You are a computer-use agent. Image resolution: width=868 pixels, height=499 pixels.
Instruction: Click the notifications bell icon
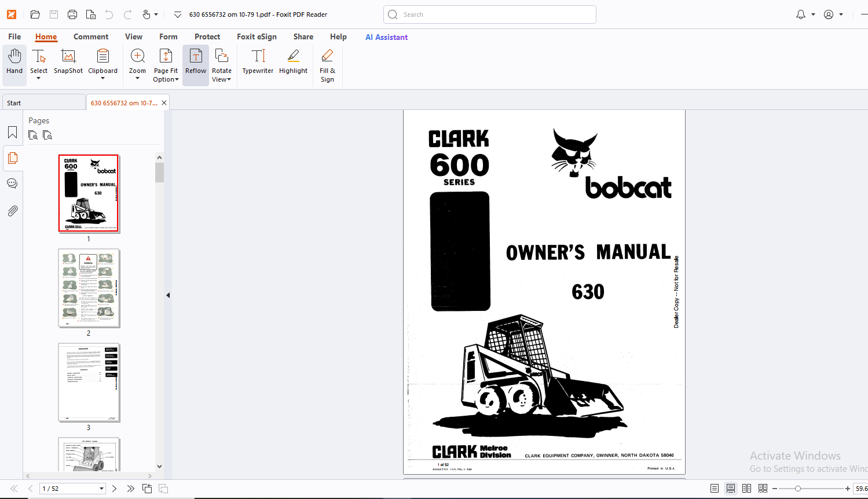(801, 14)
